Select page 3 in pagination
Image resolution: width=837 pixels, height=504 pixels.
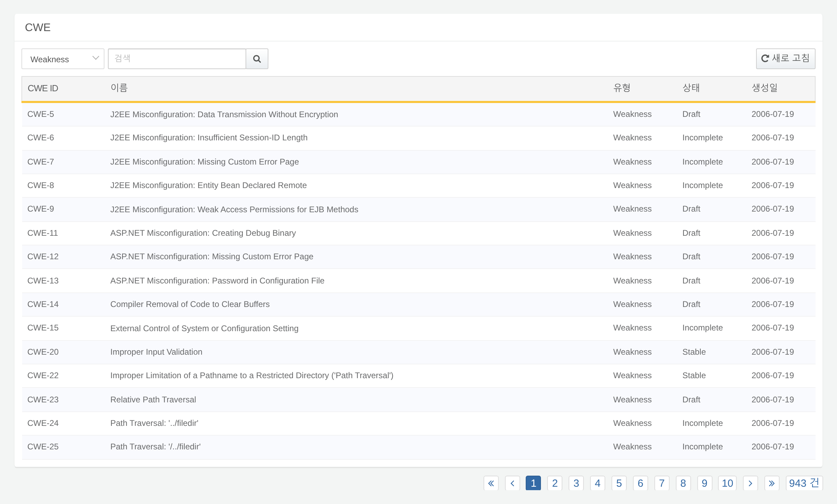coord(576,483)
